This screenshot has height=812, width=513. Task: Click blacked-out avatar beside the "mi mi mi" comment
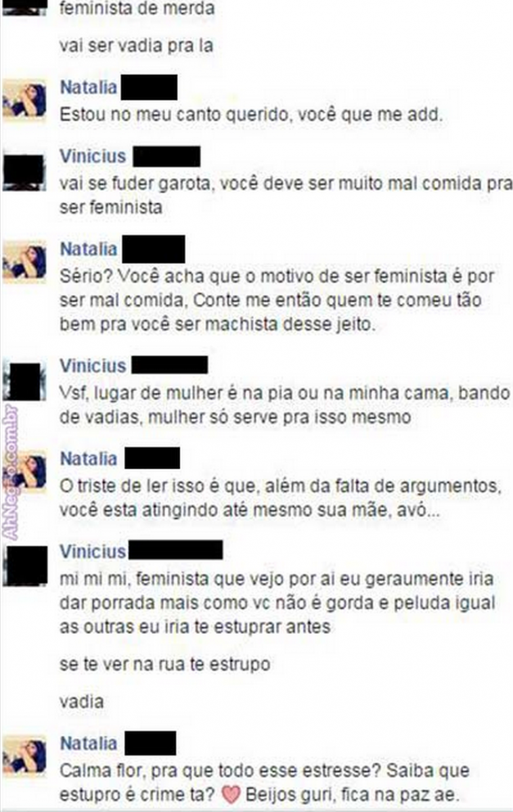(26, 566)
